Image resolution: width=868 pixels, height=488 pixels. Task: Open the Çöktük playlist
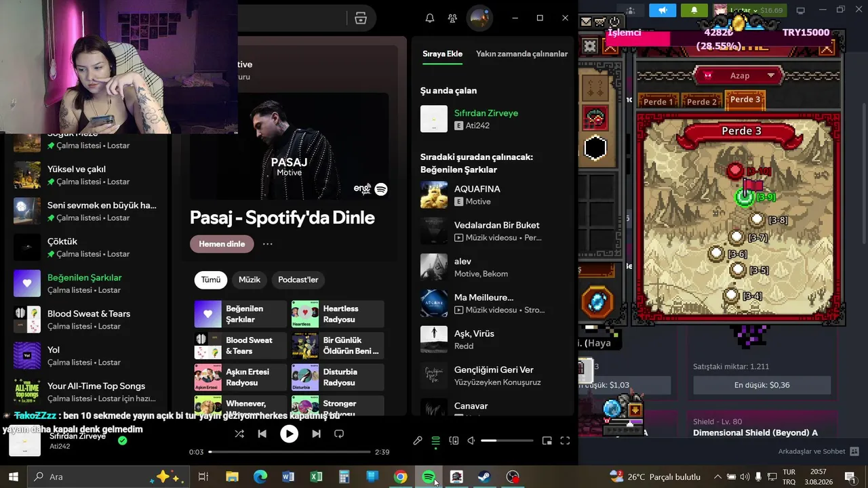tap(85, 247)
